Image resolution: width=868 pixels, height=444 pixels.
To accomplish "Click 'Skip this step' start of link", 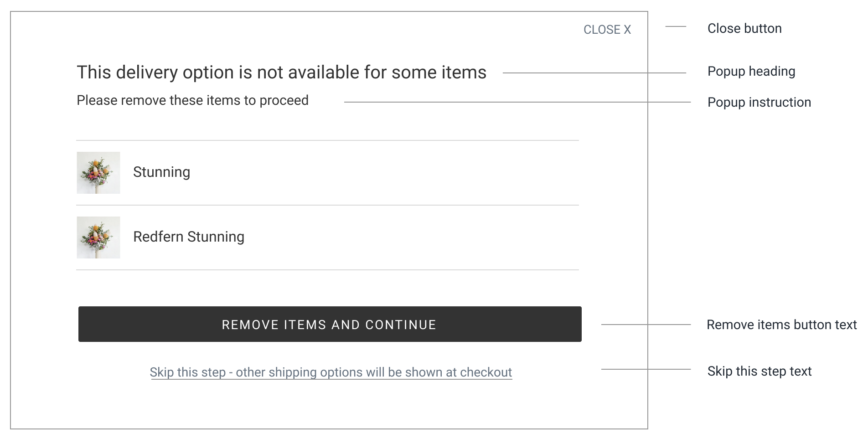I will tap(188, 372).
